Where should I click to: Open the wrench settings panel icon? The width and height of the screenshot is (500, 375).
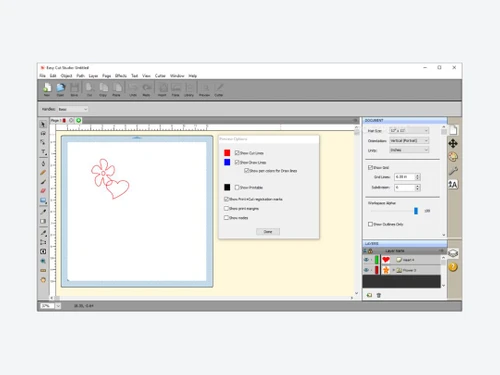(x=453, y=171)
